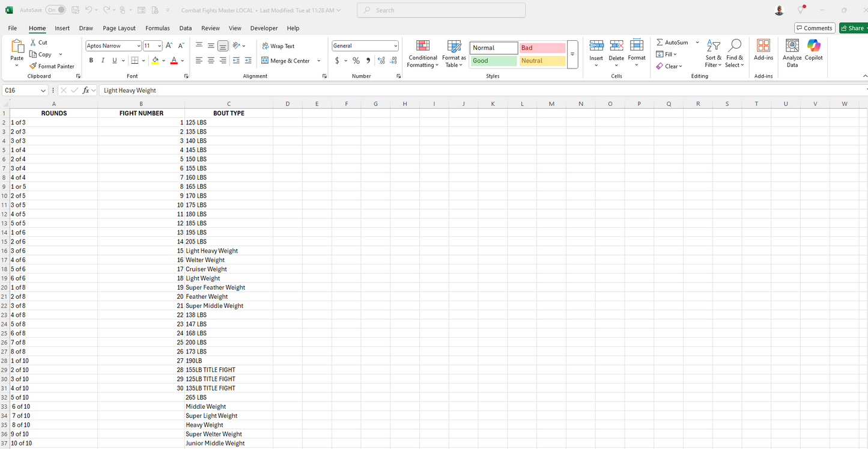Screen dimensions: 868x449
Task: Apply the Percent Style number format
Action: tap(356, 61)
